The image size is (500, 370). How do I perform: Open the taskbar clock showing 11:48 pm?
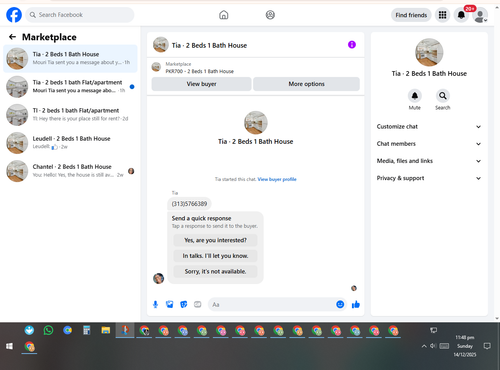point(465,346)
